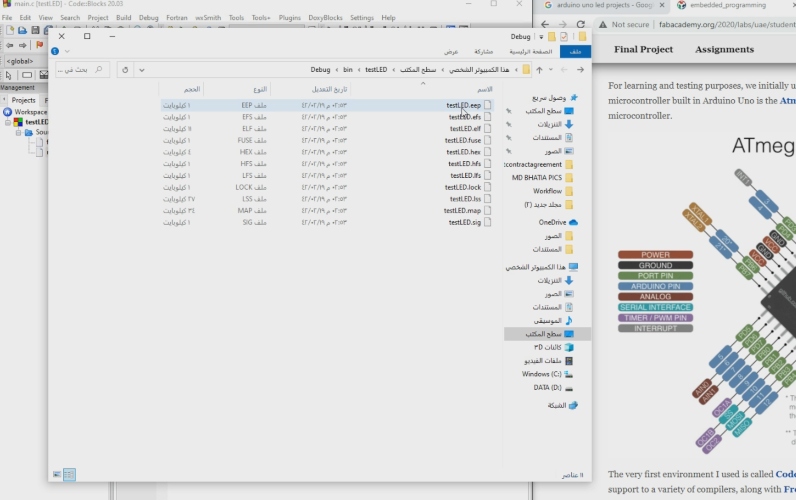Open the Build menu in Code::Blocks
Screen dimensions: 796x500
click(123, 18)
